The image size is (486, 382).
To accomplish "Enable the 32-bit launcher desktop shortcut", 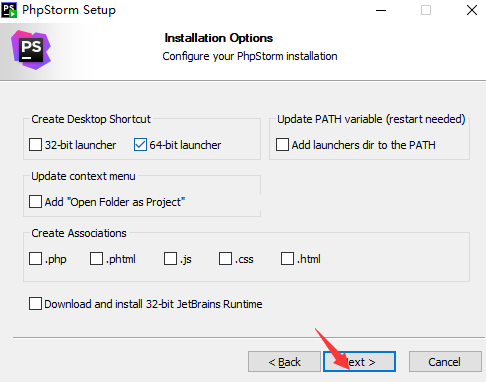I will (x=35, y=145).
